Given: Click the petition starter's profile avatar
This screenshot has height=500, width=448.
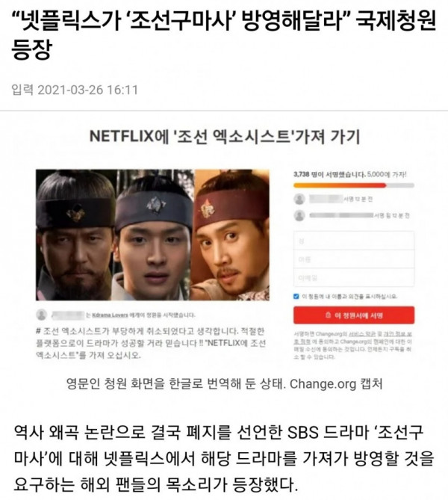Looking at the screenshot, I should (x=41, y=315).
